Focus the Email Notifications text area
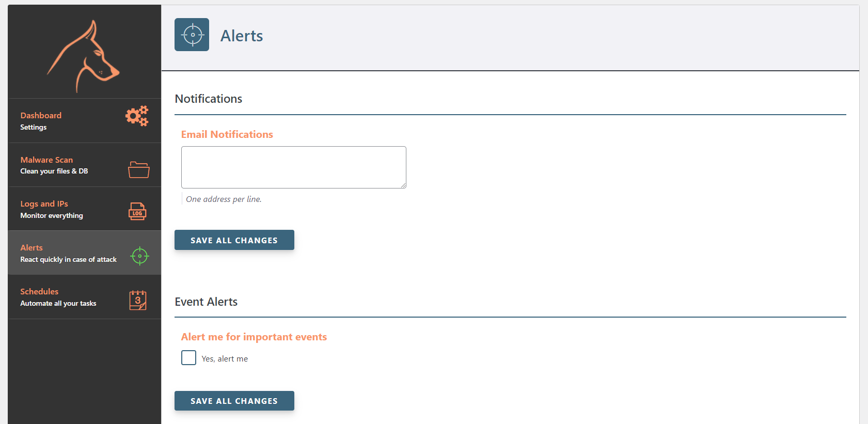Screen dimensions: 868x424 (294, 167)
